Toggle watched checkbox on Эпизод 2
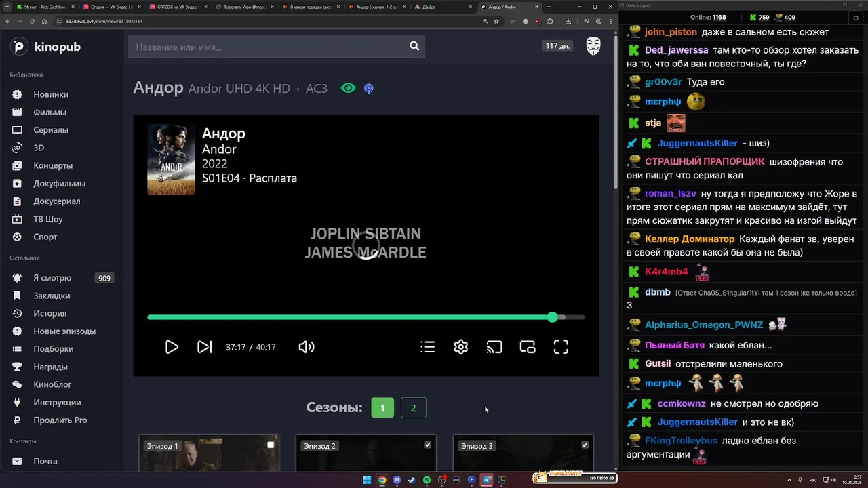 pyautogui.click(x=427, y=445)
